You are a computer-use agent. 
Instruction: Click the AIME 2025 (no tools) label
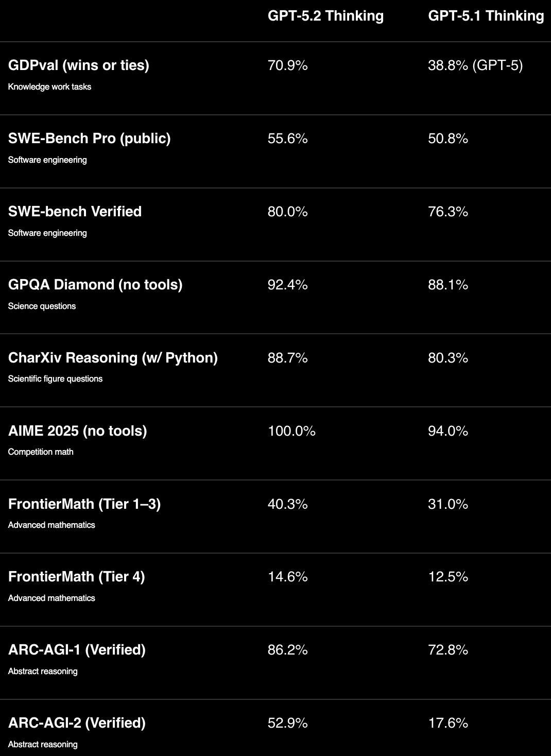click(x=77, y=431)
